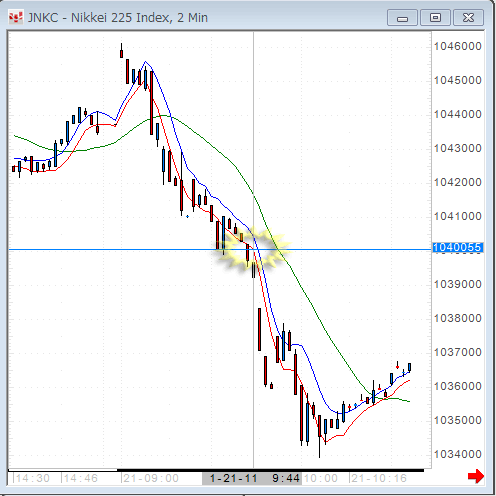The width and height of the screenshot is (496, 496).
Task: Click the 1034000 price axis label
Action: (x=457, y=454)
